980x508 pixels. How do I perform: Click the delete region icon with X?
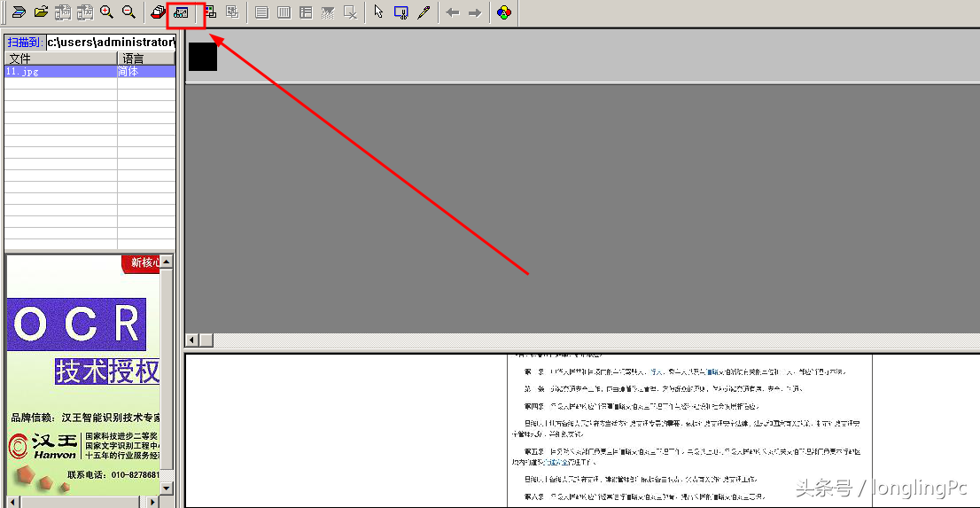pos(351,12)
